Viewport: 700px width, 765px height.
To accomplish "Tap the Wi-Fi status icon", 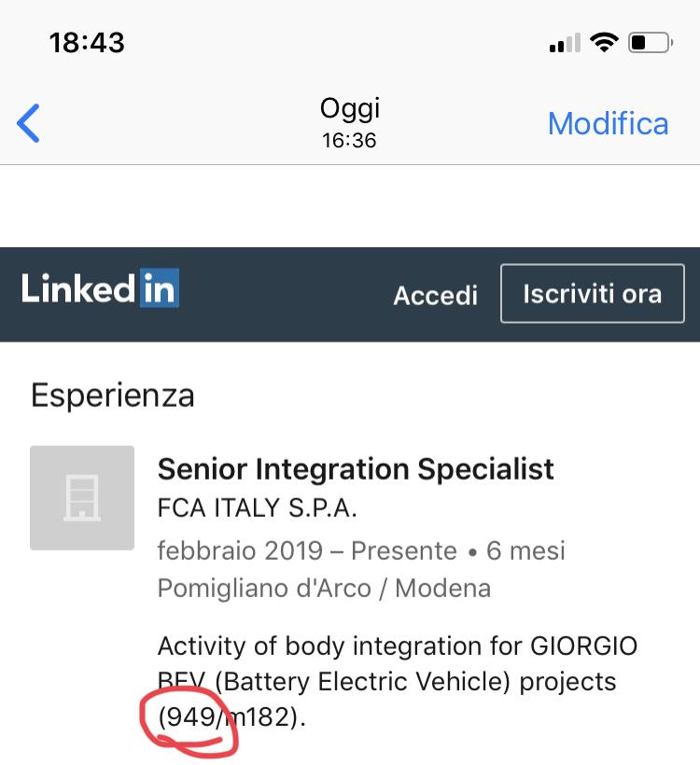I will [x=604, y=42].
